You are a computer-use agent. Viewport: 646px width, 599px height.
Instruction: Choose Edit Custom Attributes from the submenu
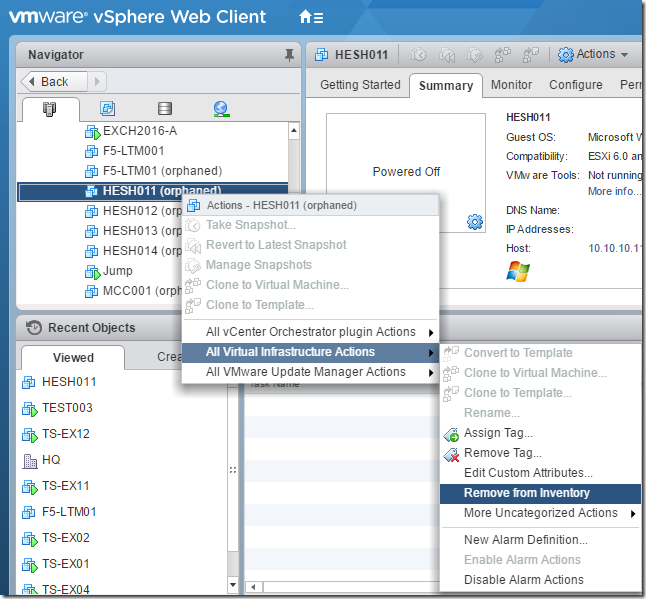click(x=528, y=473)
